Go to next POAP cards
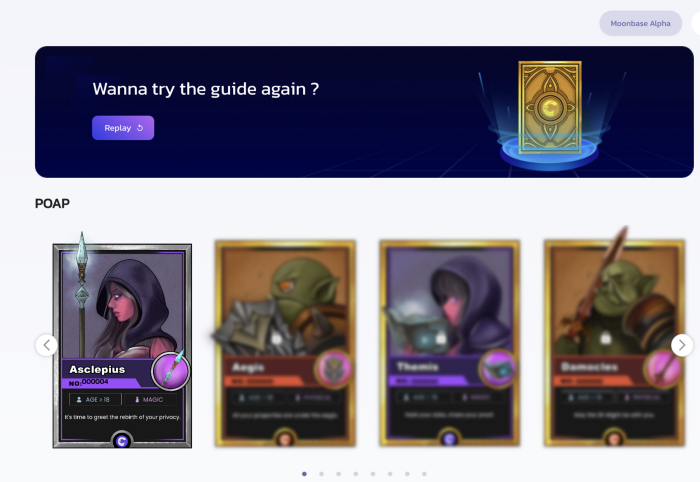The width and height of the screenshot is (700, 482). 682,345
